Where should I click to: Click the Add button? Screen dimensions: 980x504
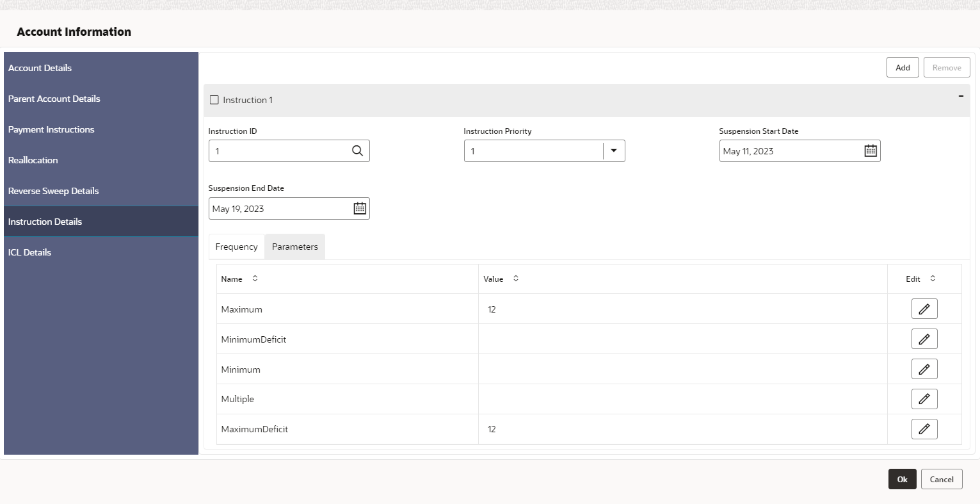[903, 67]
